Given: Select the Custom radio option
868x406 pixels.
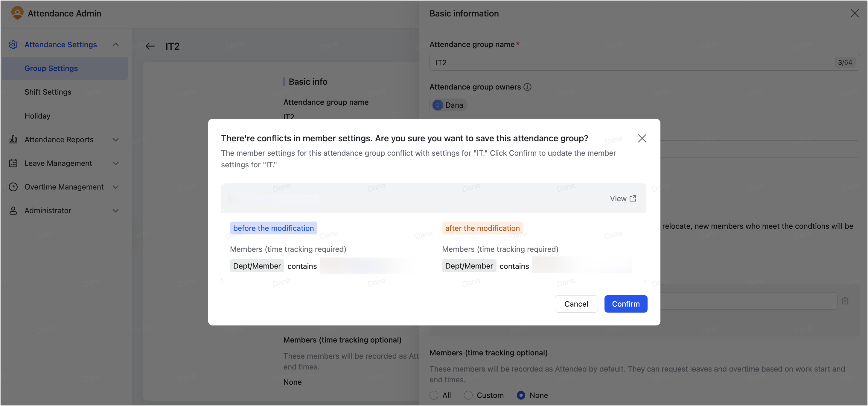Looking at the screenshot, I should [x=468, y=395].
